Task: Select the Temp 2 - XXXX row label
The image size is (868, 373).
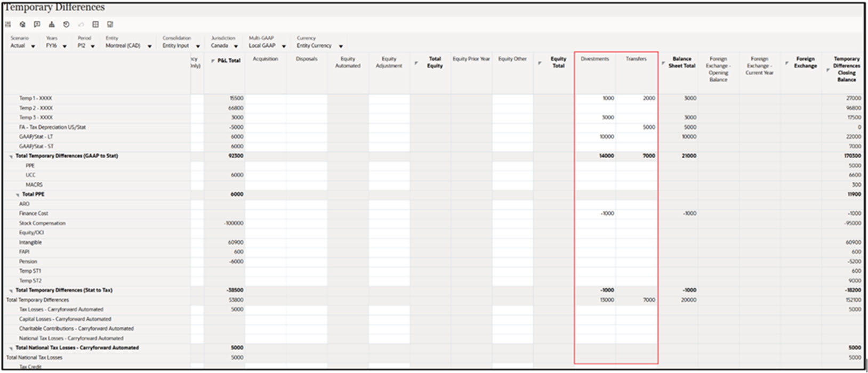Action: point(36,108)
